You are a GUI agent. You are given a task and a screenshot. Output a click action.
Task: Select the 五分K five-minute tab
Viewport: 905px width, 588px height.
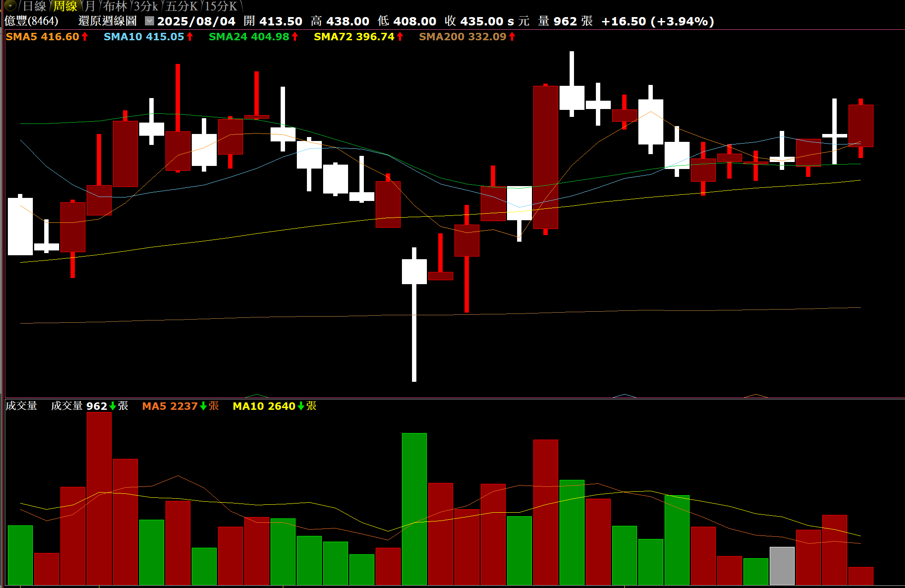click(x=181, y=6)
